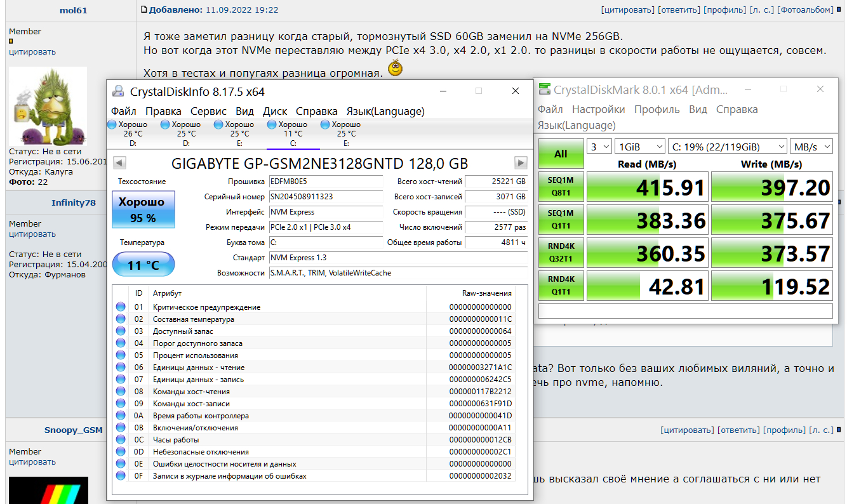Go to the previous disk with the left arrow
Screen dimensions: 847x504
click(119, 163)
